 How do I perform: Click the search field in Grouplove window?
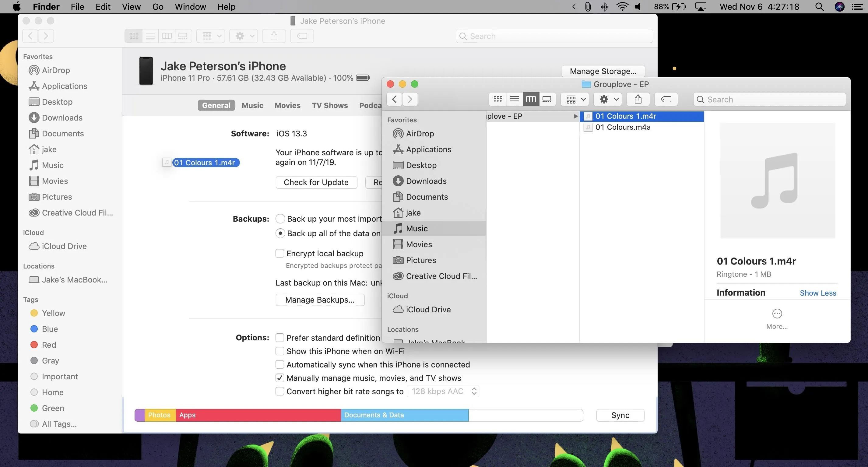pyautogui.click(x=769, y=100)
